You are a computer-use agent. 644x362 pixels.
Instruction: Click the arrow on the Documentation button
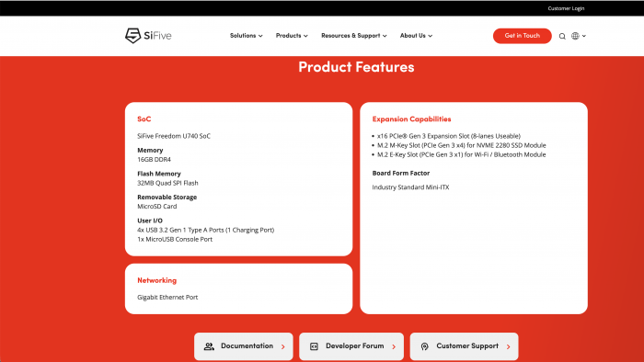[x=283, y=346]
